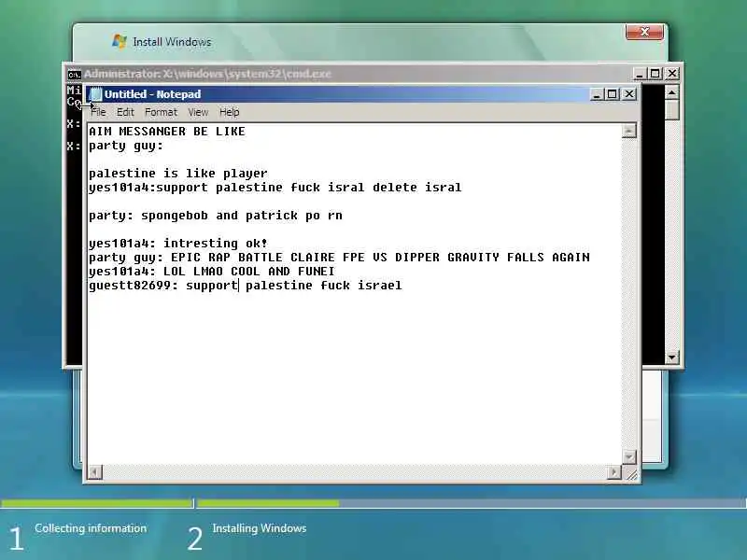This screenshot has width=747, height=560.
Task: Click the Windows flag icon in Install Windows
Action: pyautogui.click(x=120, y=41)
